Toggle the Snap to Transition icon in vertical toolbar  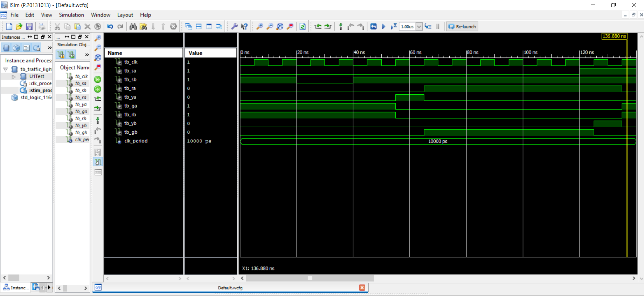(98, 162)
